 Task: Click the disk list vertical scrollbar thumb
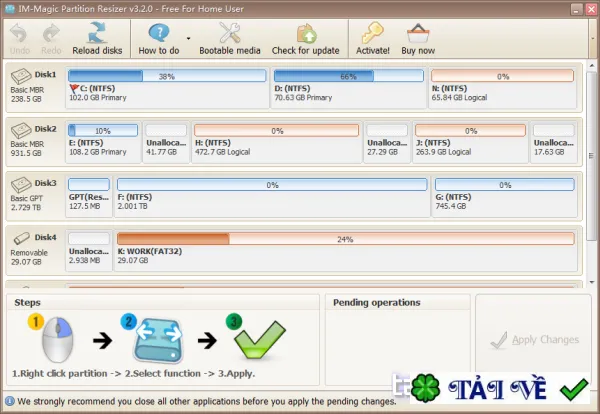[592, 155]
